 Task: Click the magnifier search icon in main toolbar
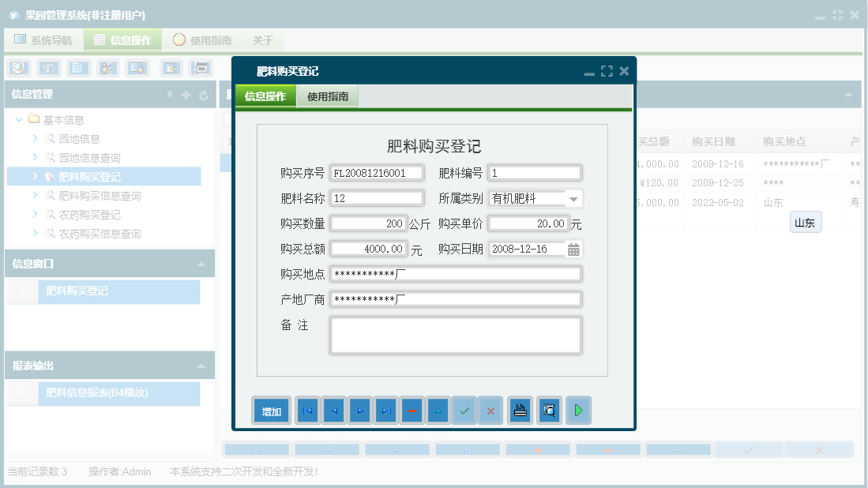pos(19,68)
